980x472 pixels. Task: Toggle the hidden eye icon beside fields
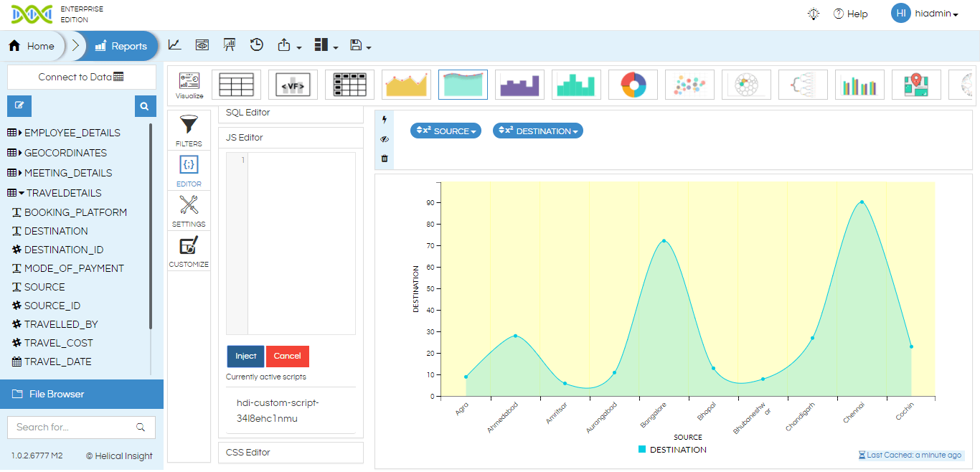pos(385,139)
